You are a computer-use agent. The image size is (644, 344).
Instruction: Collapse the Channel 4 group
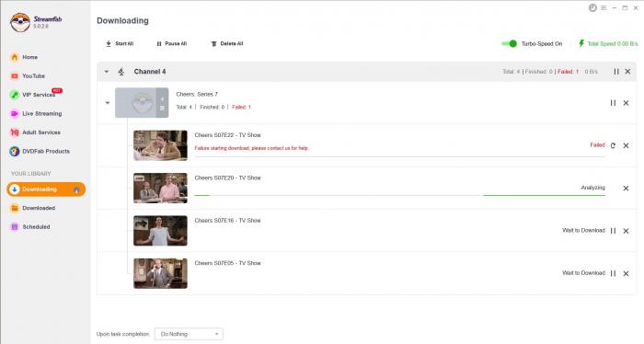(x=107, y=72)
